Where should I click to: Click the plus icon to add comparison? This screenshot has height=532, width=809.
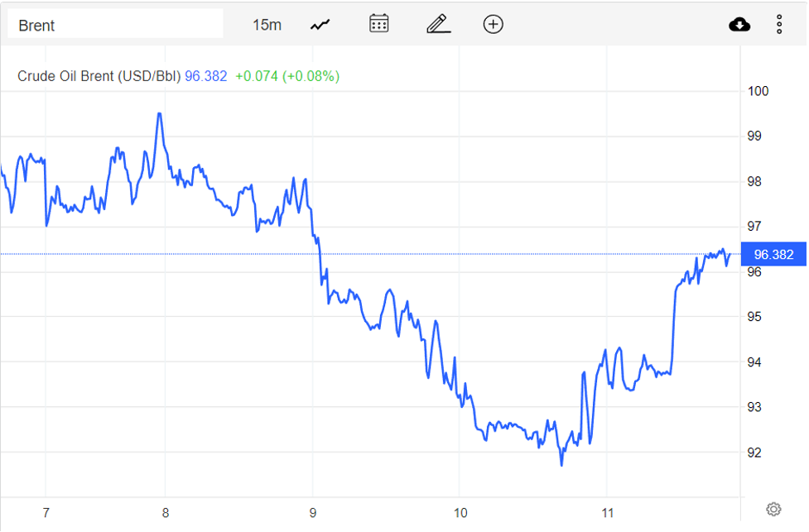coord(494,24)
